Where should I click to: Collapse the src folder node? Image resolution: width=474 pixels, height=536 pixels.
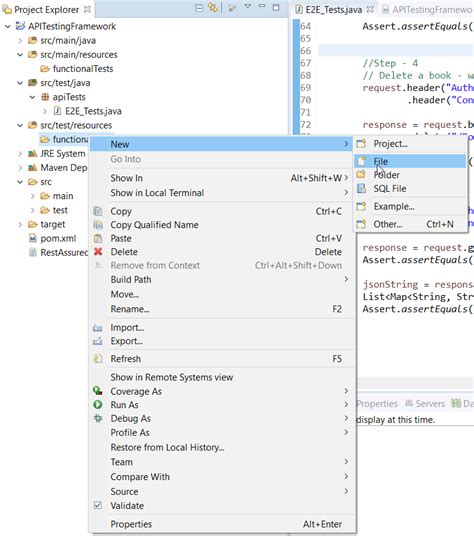[20, 182]
